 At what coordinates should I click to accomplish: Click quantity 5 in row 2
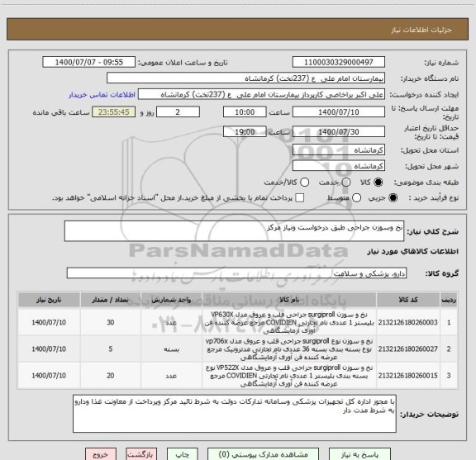click(111, 349)
